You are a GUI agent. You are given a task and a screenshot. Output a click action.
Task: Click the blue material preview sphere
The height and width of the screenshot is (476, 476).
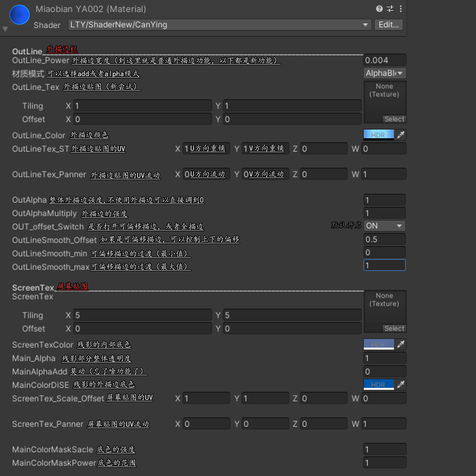(x=20, y=15)
